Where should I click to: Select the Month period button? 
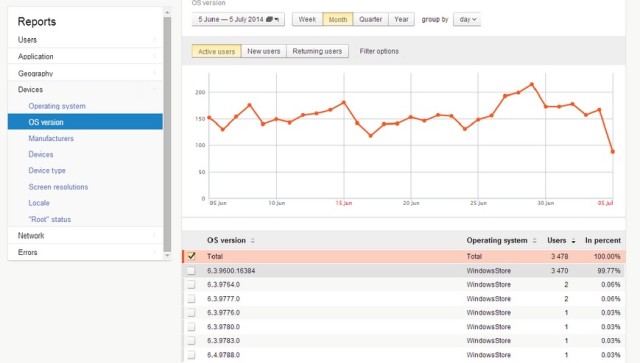pos(338,19)
